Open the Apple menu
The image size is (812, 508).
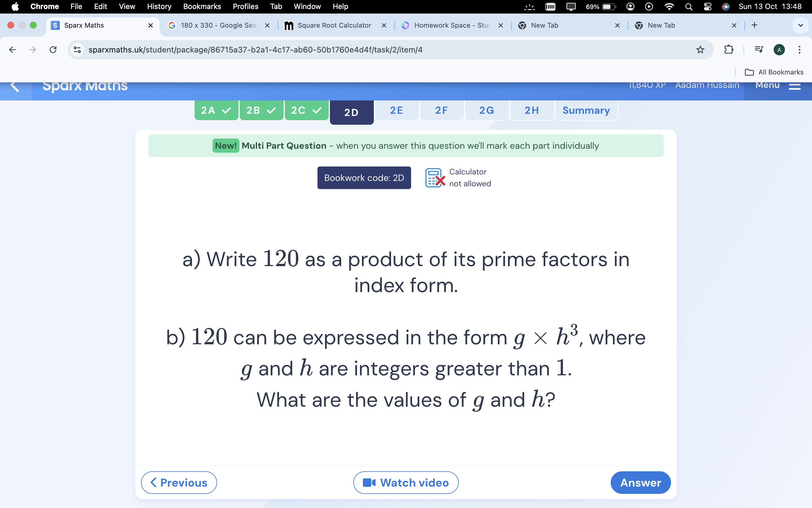click(15, 6)
